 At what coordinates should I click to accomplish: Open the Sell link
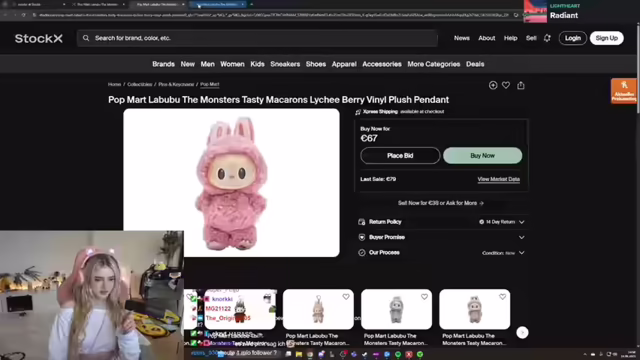[531, 38]
